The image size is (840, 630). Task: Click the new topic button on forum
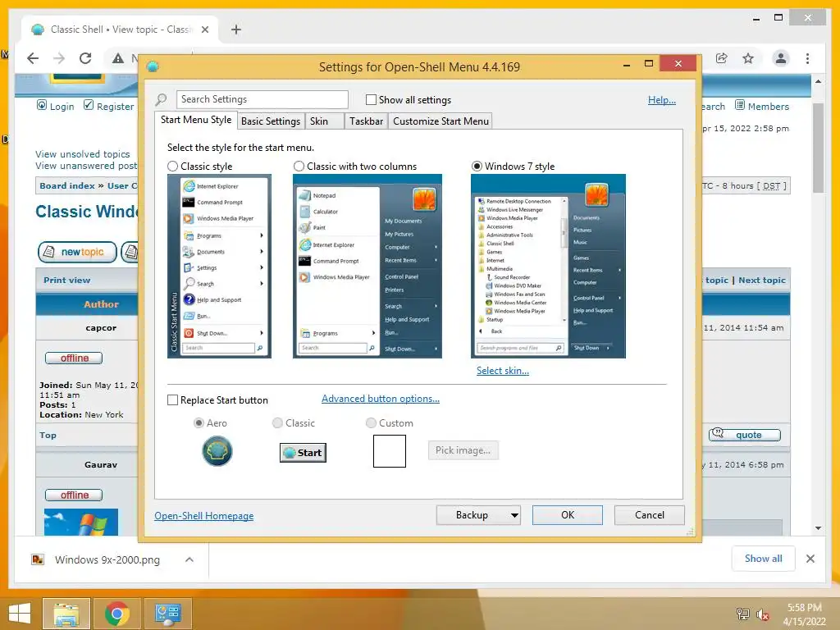coord(78,252)
